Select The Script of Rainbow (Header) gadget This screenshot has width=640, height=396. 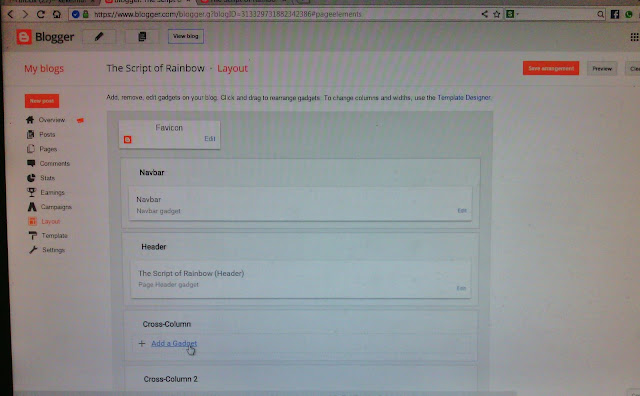point(301,279)
